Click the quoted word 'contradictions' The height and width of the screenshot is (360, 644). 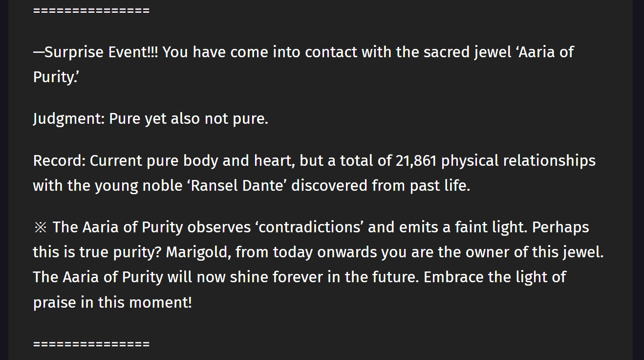[x=309, y=227]
